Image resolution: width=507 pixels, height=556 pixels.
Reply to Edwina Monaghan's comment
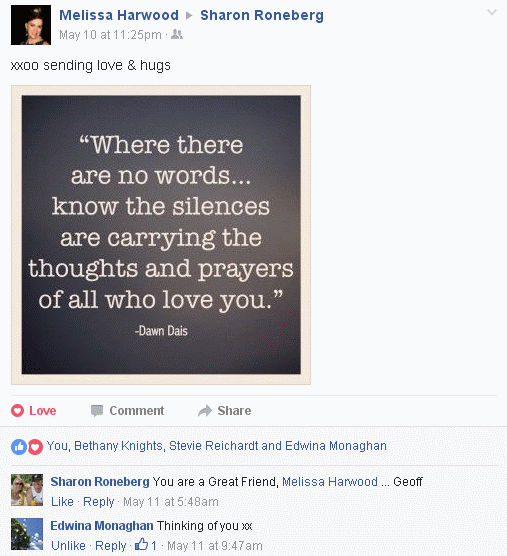(x=111, y=545)
